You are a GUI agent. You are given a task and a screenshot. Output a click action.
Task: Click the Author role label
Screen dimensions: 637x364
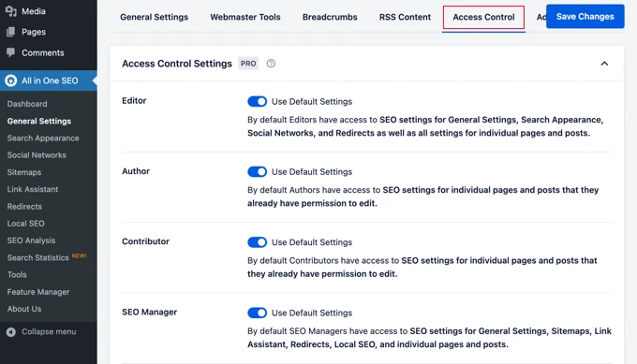point(136,171)
